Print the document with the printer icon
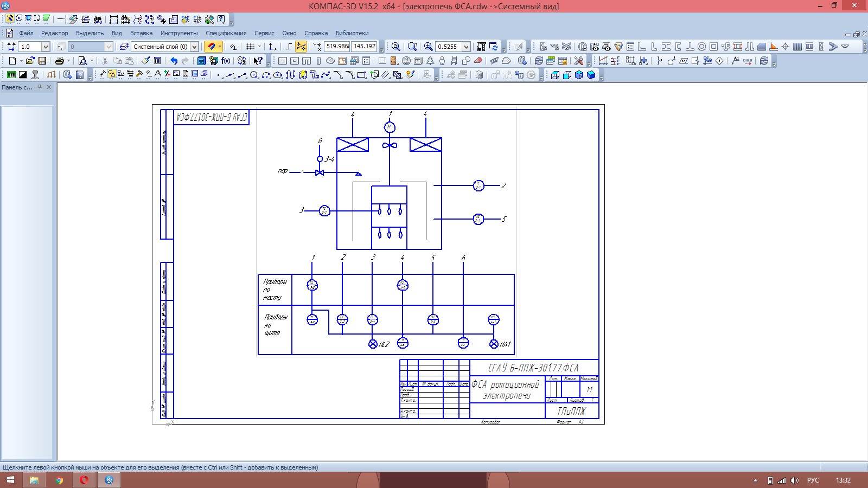Screen dimensions: 868x488 click(x=60, y=61)
